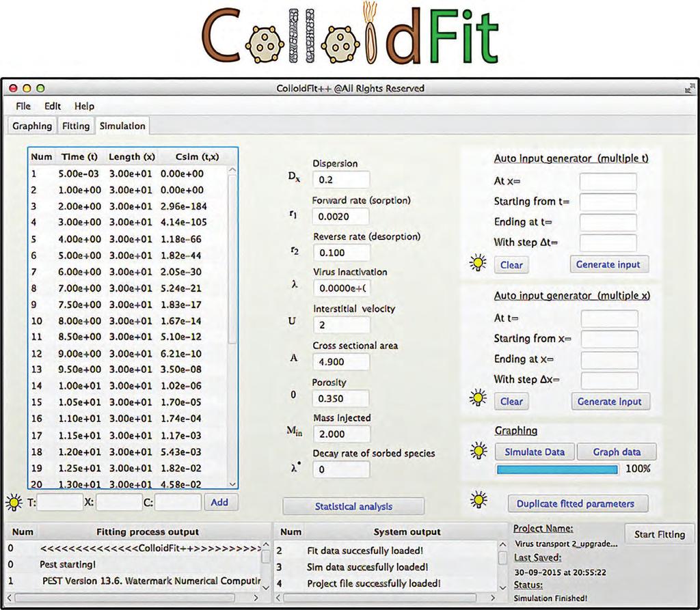Click the Csim (t,x) column header

click(197, 157)
